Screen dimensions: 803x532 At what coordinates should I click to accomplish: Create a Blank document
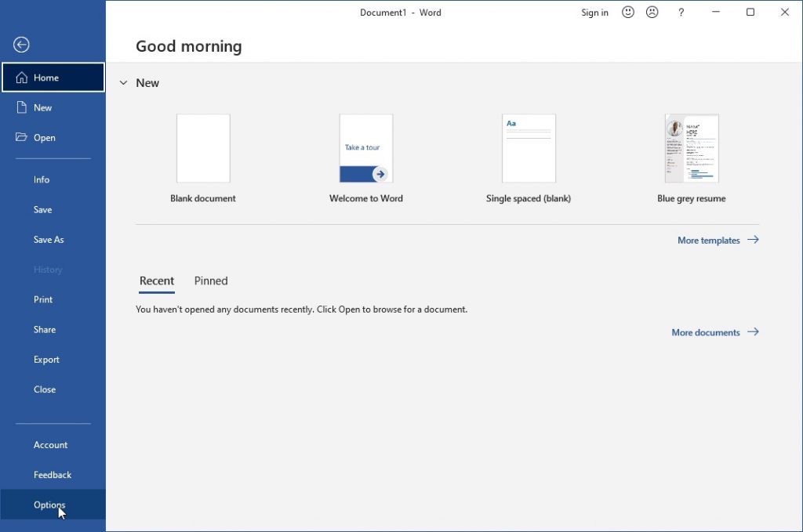coord(203,148)
